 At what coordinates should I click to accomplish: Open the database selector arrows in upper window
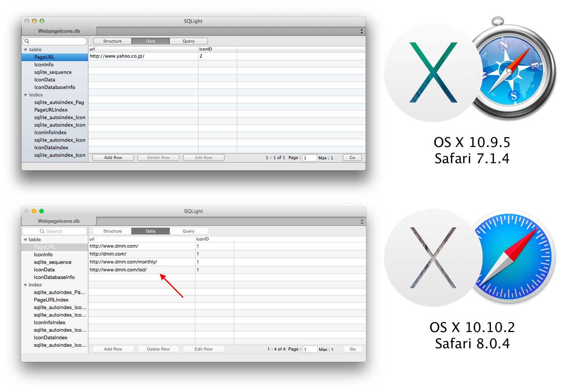pyautogui.click(x=361, y=31)
